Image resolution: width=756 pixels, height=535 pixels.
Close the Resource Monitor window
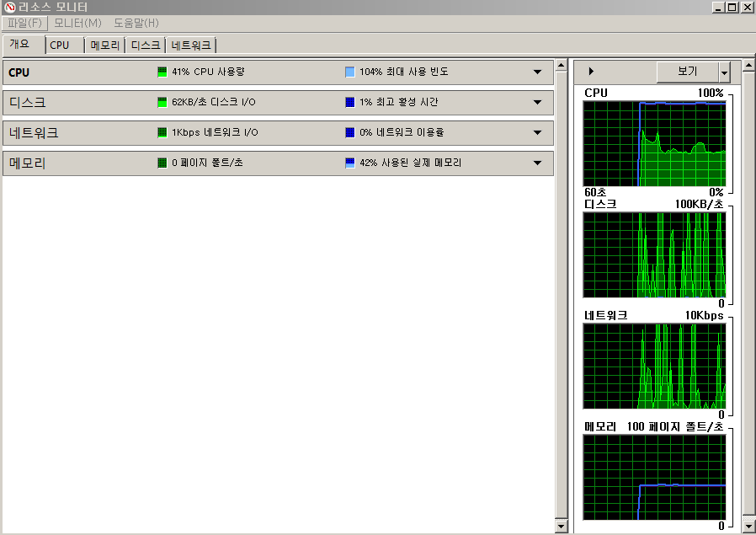click(x=747, y=8)
